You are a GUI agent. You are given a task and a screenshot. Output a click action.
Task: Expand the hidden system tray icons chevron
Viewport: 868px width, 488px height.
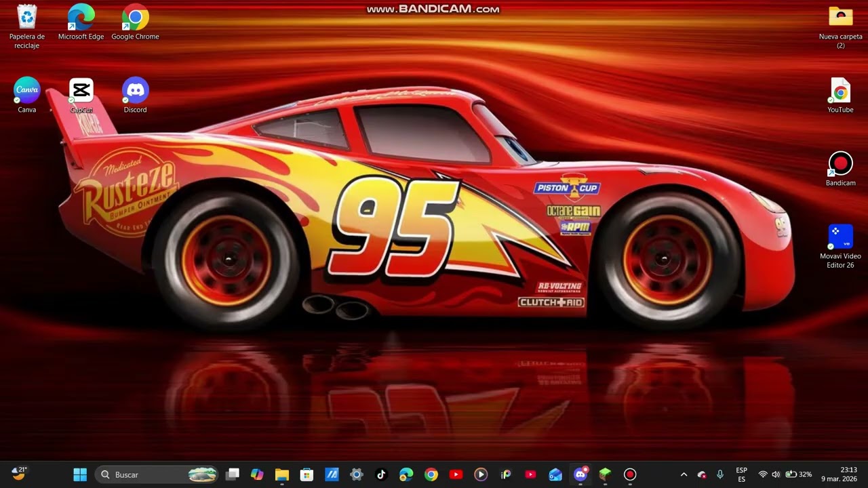684,474
